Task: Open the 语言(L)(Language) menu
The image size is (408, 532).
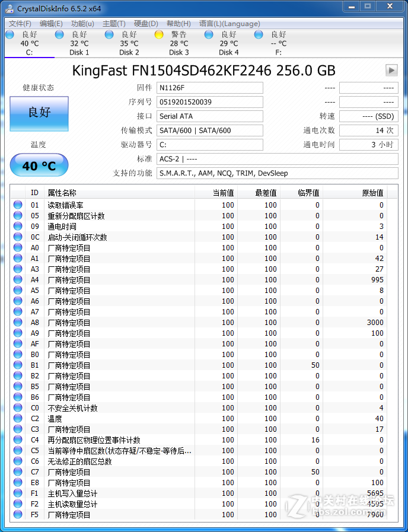Action: click(x=230, y=24)
